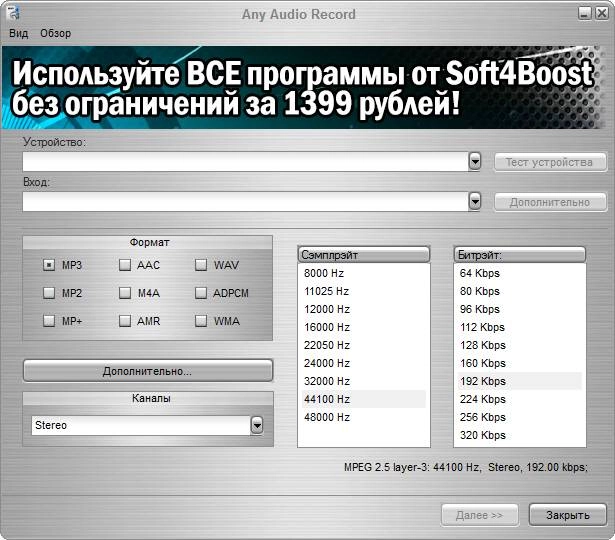Click the MPEG 2.5 layer-3 status text
Viewport: 615px width, 540px height.
coord(466,467)
